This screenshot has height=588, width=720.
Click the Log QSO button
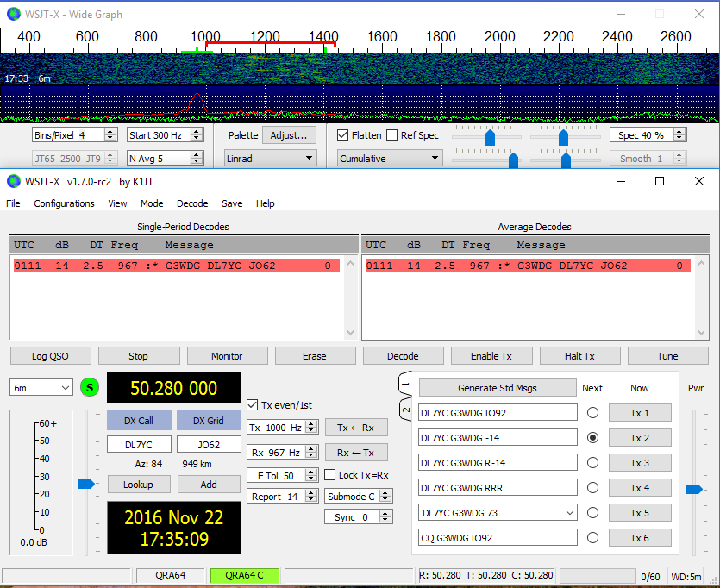pyautogui.click(x=50, y=356)
